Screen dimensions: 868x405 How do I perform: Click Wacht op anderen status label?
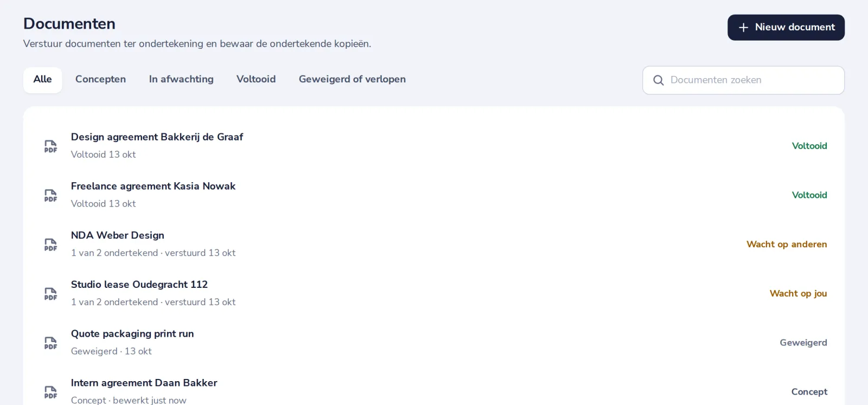click(787, 244)
